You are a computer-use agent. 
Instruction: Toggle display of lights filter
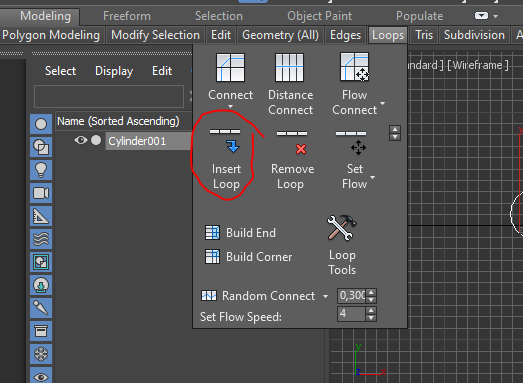pyautogui.click(x=41, y=170)
